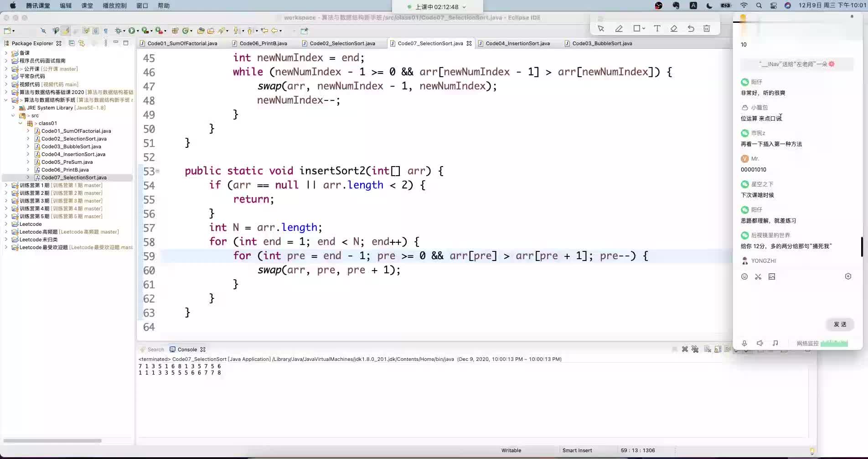Click the scissors screenshot icon in chat

pyautogui.click(x=758, y=276)
